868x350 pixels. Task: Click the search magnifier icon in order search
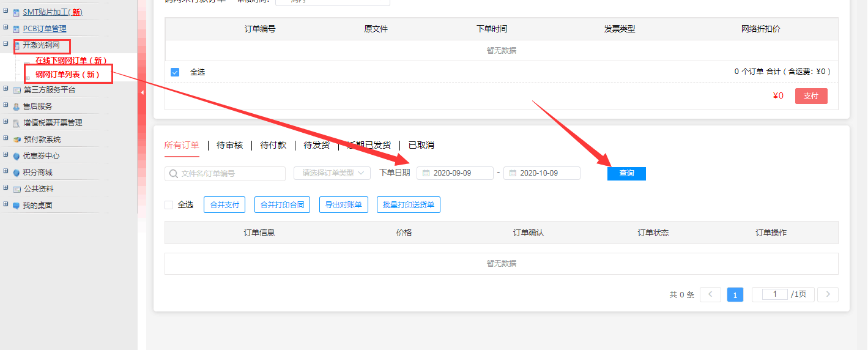coord(174,174)
